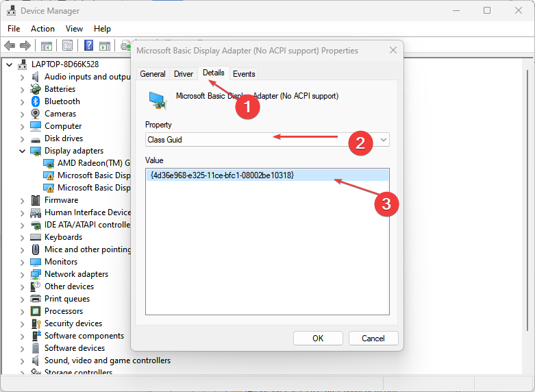Click the Device Manager vertical scrollbar
This screenshot has height=392, width=535.
[528, 199]
